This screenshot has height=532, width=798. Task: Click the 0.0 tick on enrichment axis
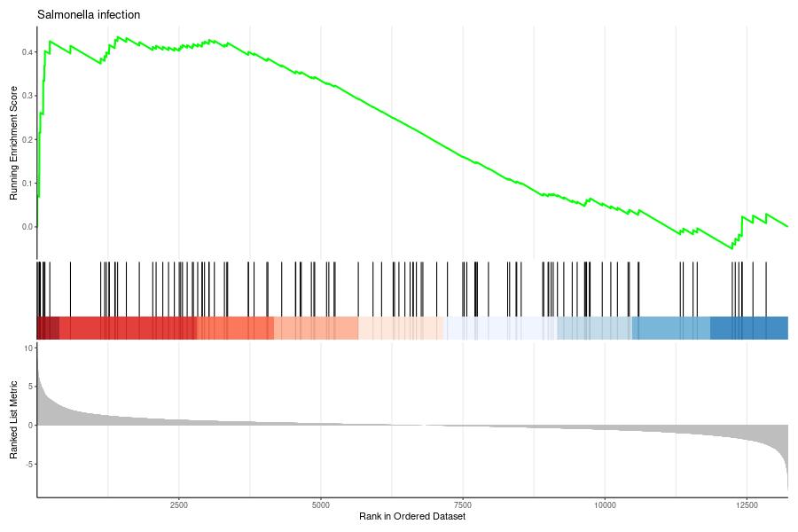27,227
